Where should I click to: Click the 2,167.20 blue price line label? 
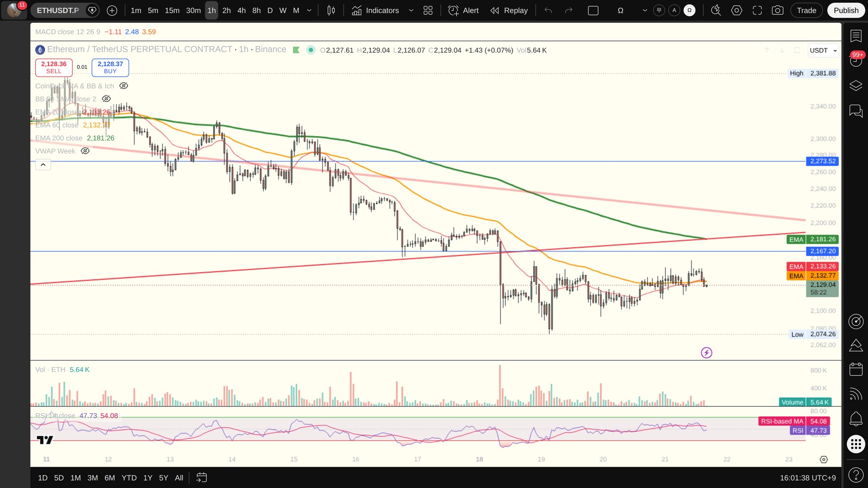[x=823, y=251]
